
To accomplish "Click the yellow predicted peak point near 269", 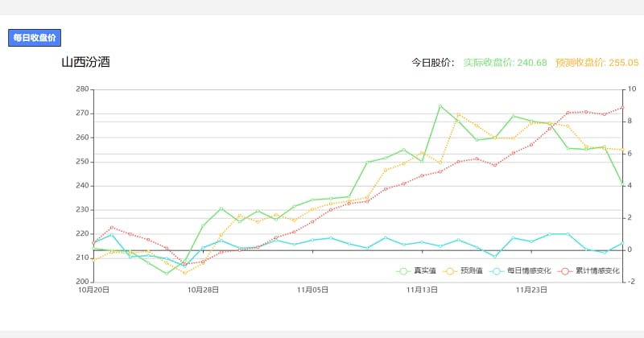I will (458, 115).
